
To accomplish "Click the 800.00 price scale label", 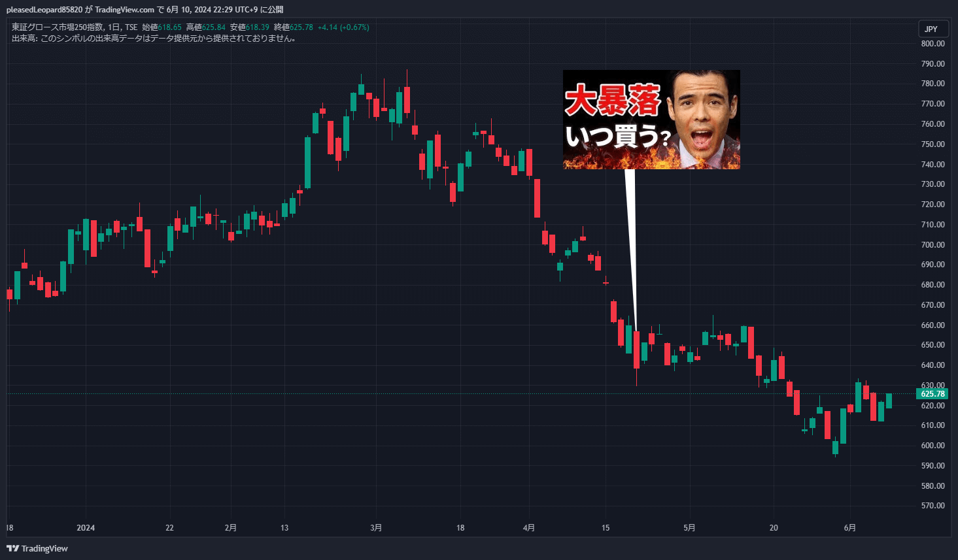I will click(932, 44).
